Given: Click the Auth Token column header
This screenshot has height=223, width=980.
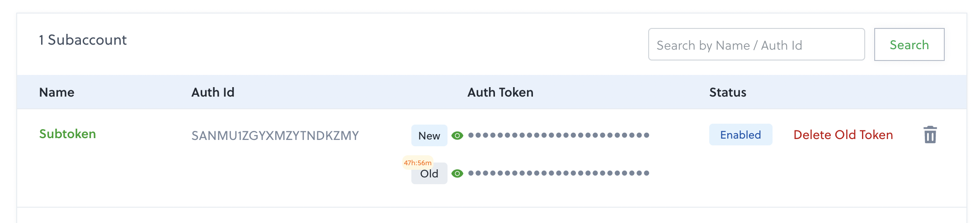Looking at the screenshot, I should [x=500, y=92].
